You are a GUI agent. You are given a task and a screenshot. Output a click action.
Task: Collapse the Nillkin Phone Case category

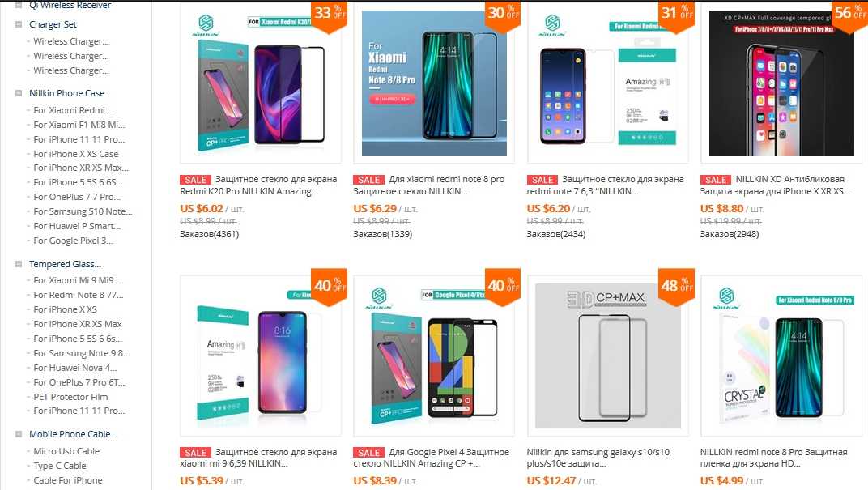[19, 93]
